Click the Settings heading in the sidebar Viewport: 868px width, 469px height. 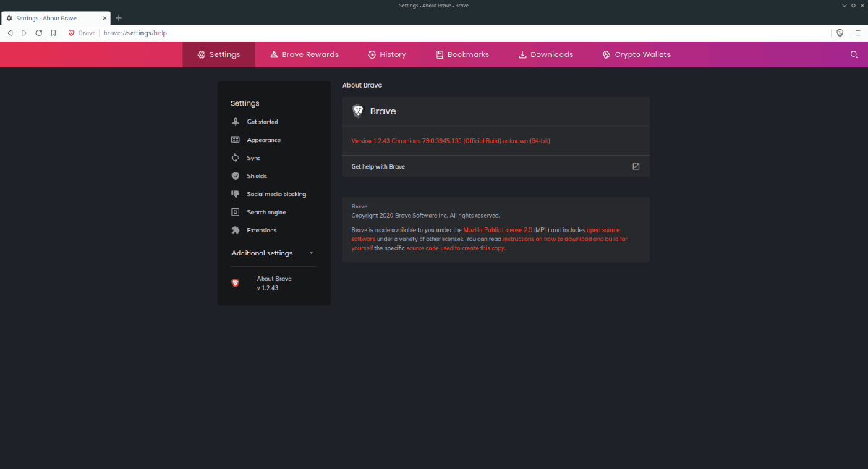click(x=245, y=103)
